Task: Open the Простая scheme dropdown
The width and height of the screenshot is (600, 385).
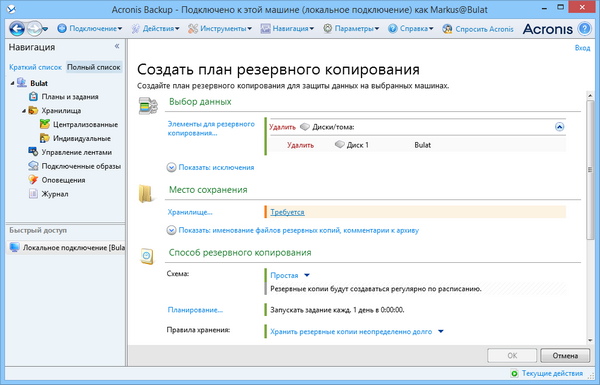Action: click(290, 275)
